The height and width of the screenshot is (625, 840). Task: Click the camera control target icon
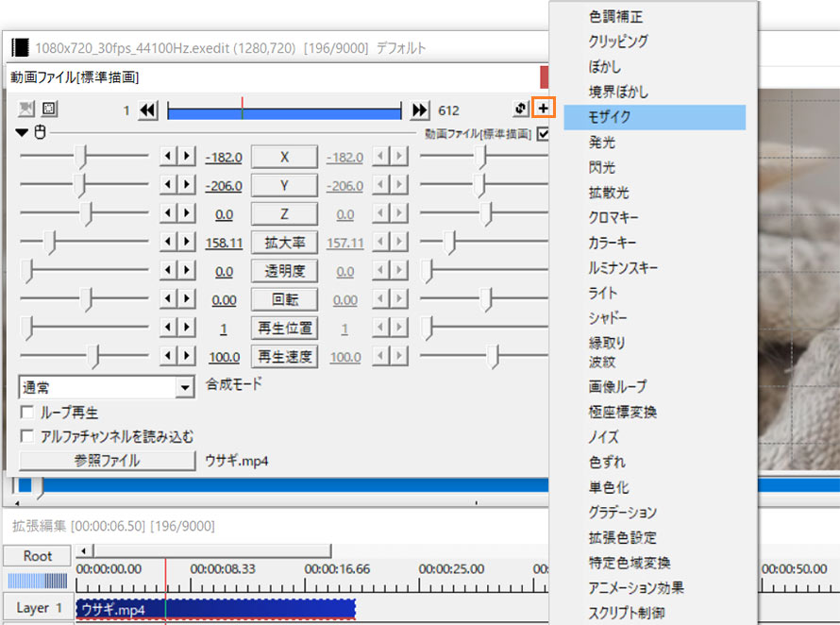point(25,109)
